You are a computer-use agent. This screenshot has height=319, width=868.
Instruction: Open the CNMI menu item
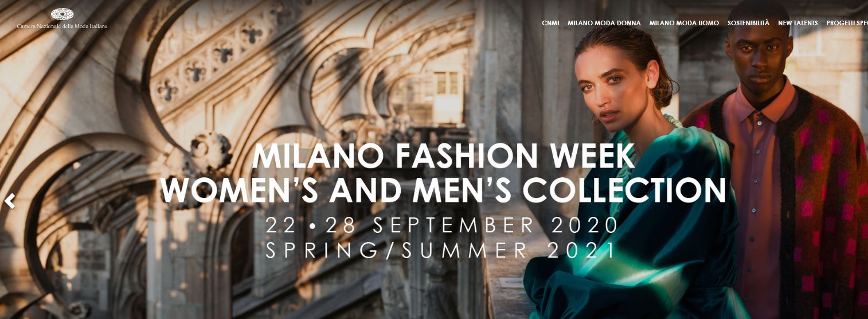pyautogui.click(x=550, y=24)
